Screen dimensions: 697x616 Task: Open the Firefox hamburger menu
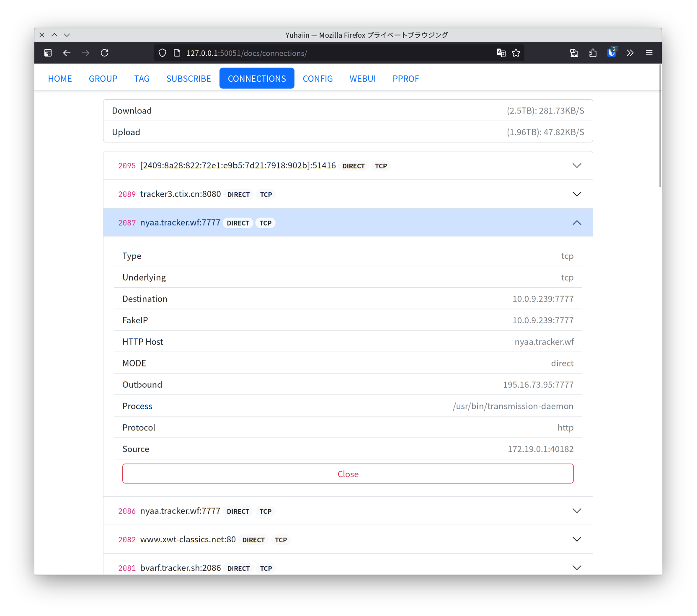pyautogui.click(x=649, y=53)
